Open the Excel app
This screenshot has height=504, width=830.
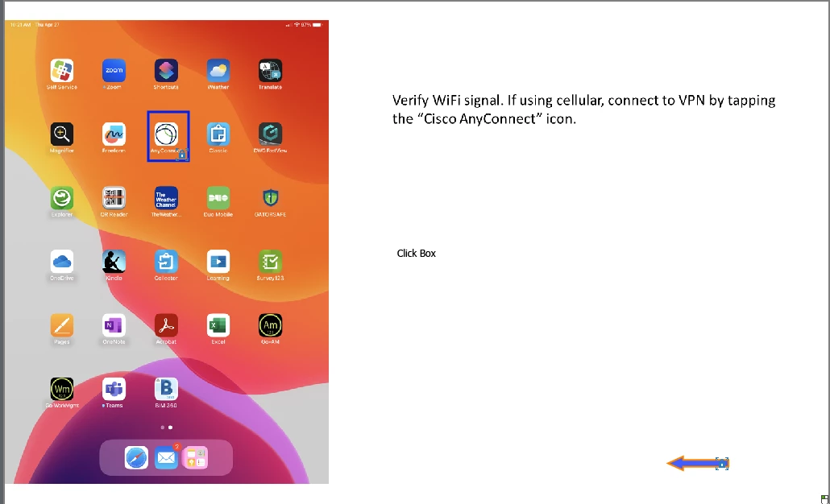[x=218, y=326]
